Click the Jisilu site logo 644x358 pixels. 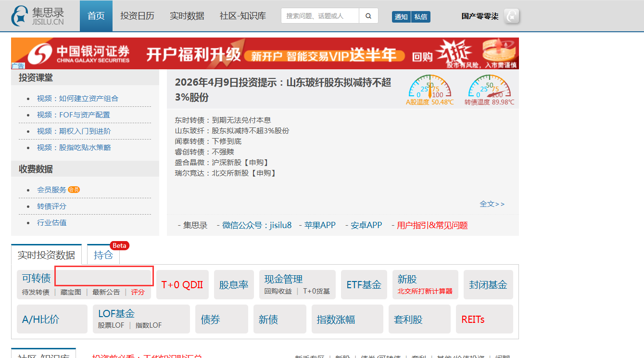point(38,16)
